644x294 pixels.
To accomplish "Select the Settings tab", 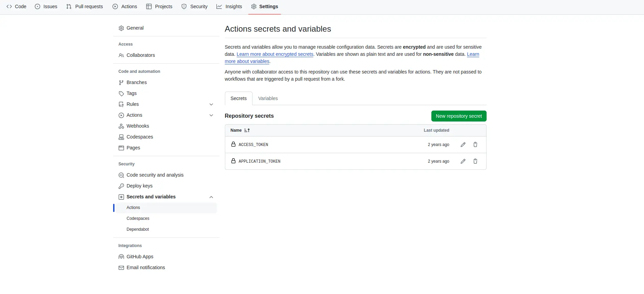I will pos(265,6).
